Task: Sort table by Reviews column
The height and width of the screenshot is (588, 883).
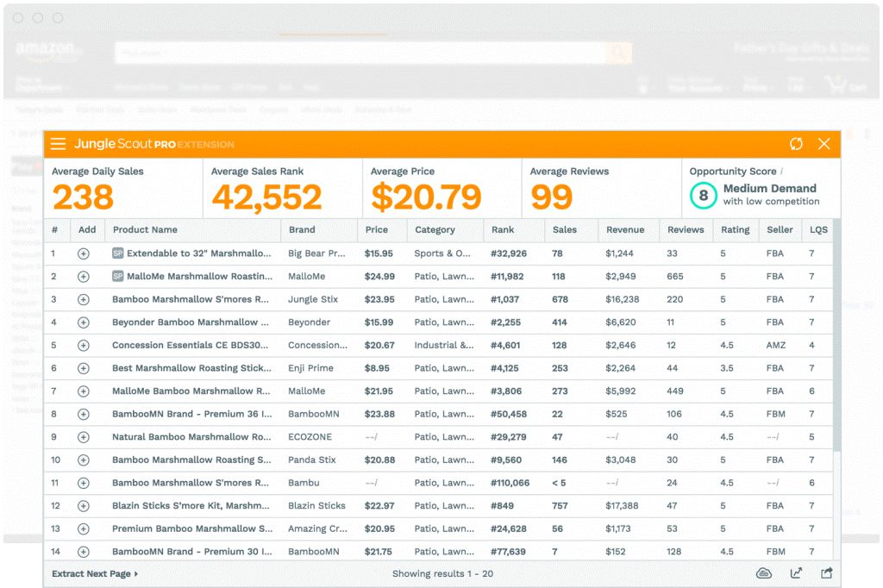Action: pyautogui.click(x=686, y=230)
